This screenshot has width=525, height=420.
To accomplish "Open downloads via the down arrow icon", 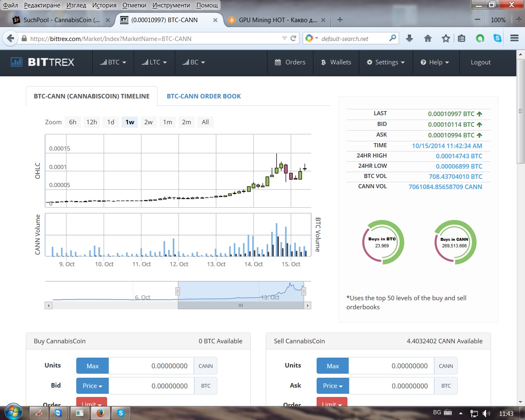I will click(409, 39).
